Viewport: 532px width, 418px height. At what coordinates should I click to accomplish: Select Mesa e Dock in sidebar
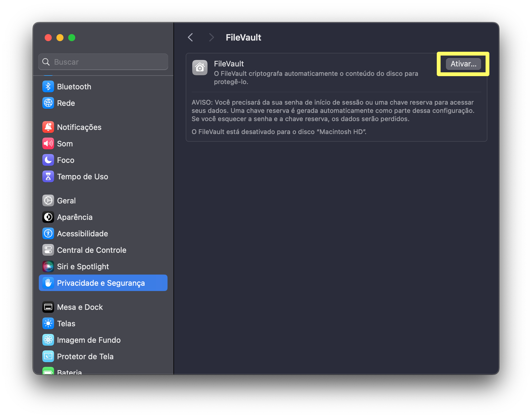(80, 307)
